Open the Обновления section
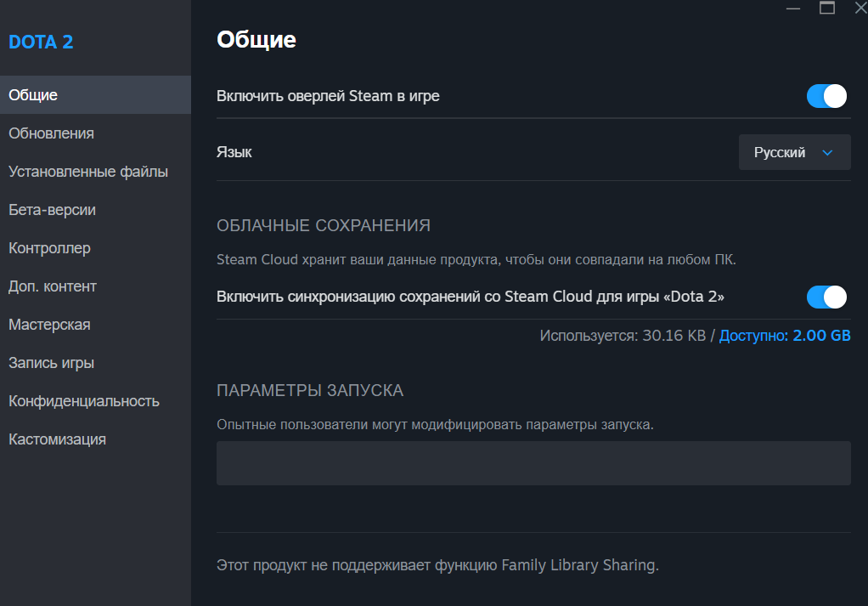The width and height of the screenshot is (868, 606). click(51, 133)
